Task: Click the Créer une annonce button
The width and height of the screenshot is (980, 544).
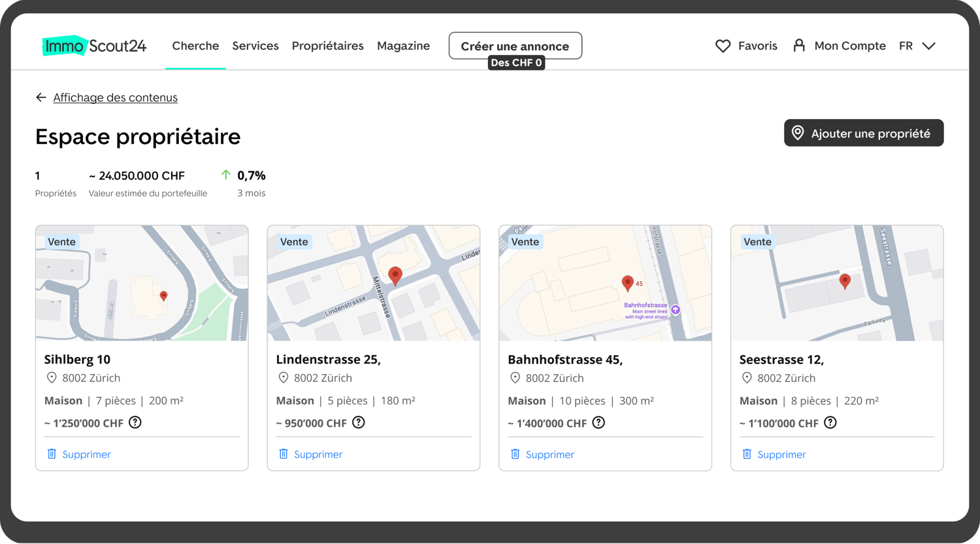Action: [515, 46]
